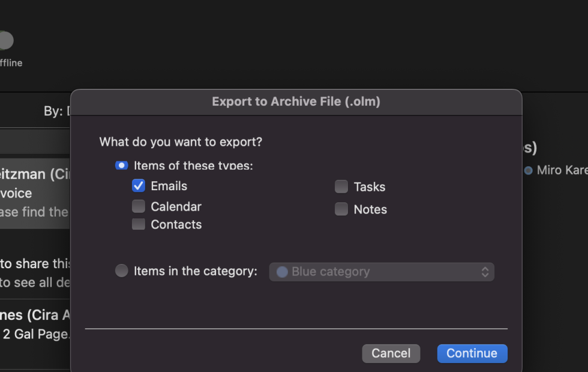The width and height of the screenshot is (588, 372).
Task: Click the blue color dot in the category field
Action: tap(282, 272)
